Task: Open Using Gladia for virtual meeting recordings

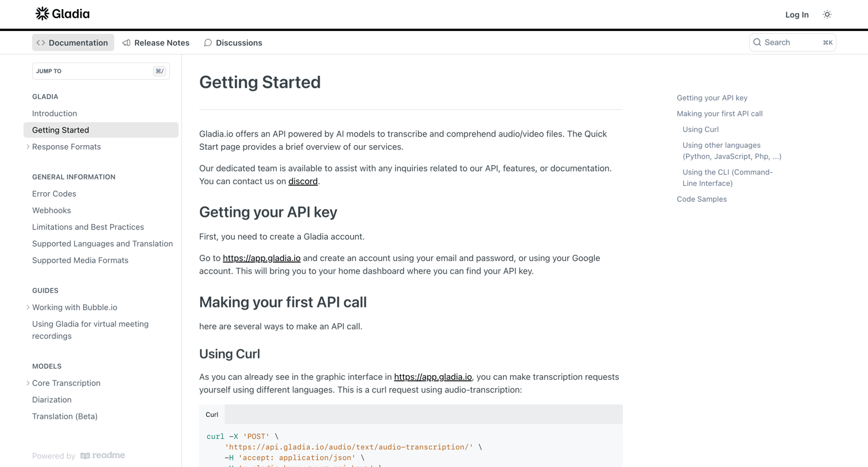Action: (x=90, y=330)
